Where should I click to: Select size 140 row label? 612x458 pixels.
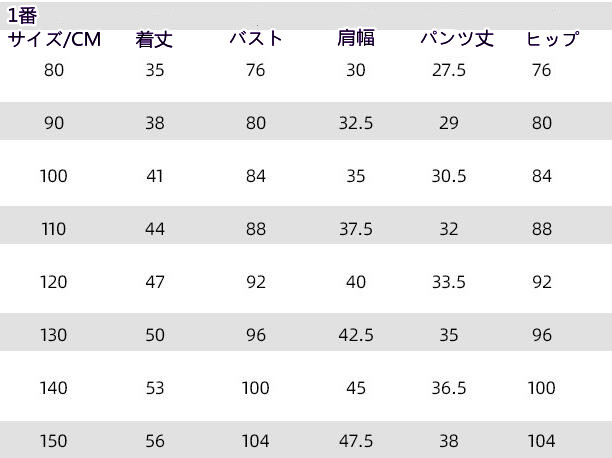[x=54, y=388]
